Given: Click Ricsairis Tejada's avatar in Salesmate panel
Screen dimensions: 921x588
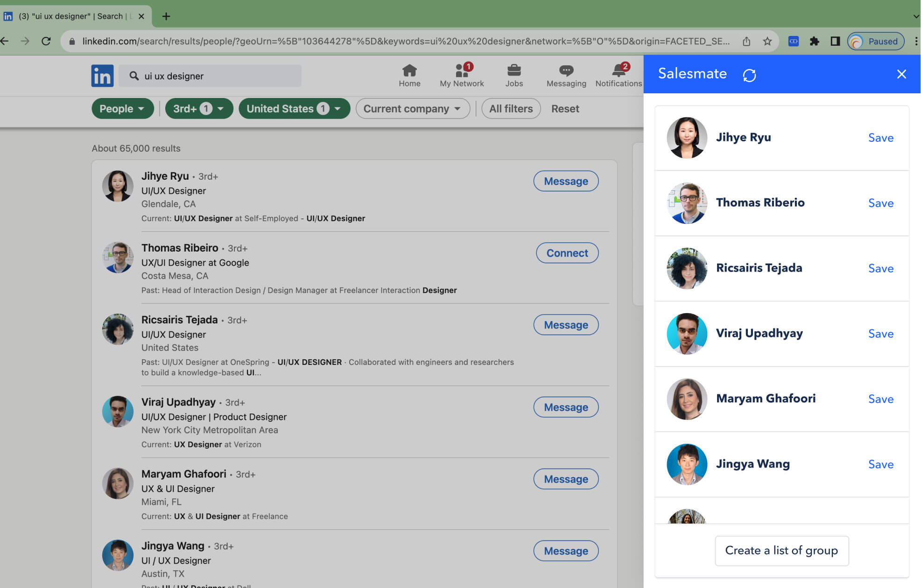Looking at the screenshot, I should 687,268.
